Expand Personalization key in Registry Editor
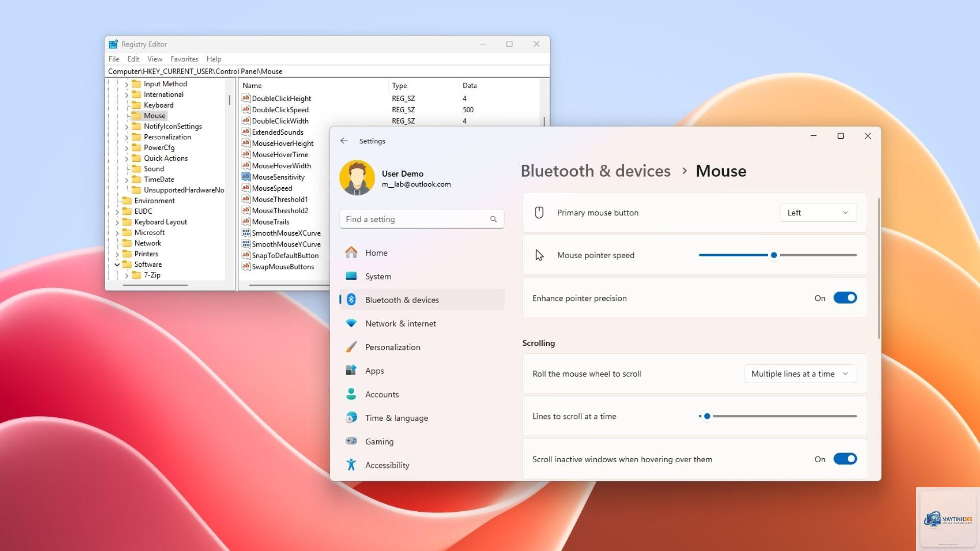This screenshot has width=980, height=551. click(127, 137)
